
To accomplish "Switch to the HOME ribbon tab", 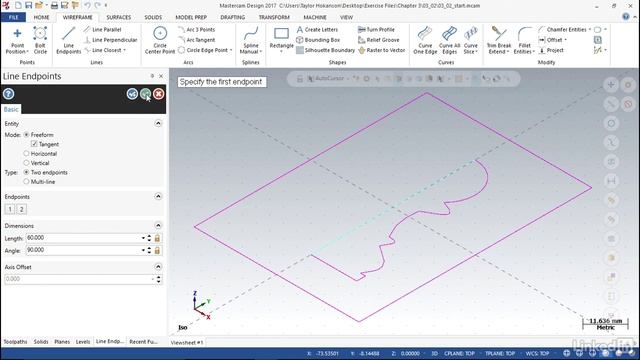I will (x=41, y=17).
